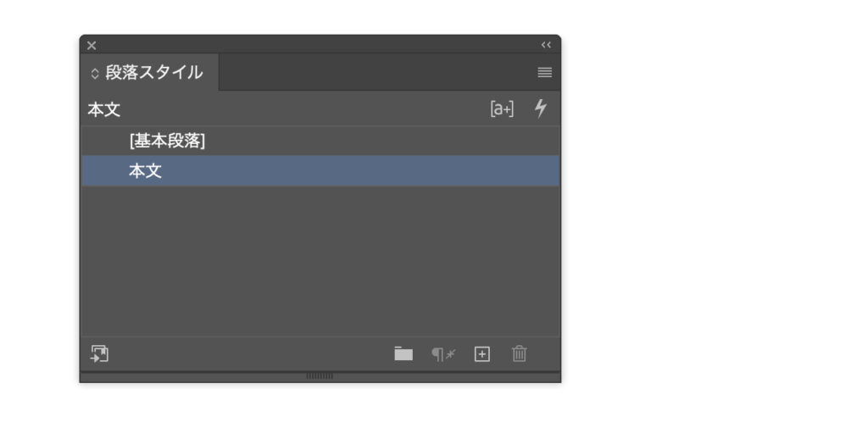This screenshot has height=434, width=868.
Task: Click the 本文 label in the header row
Action: point(104,109)
